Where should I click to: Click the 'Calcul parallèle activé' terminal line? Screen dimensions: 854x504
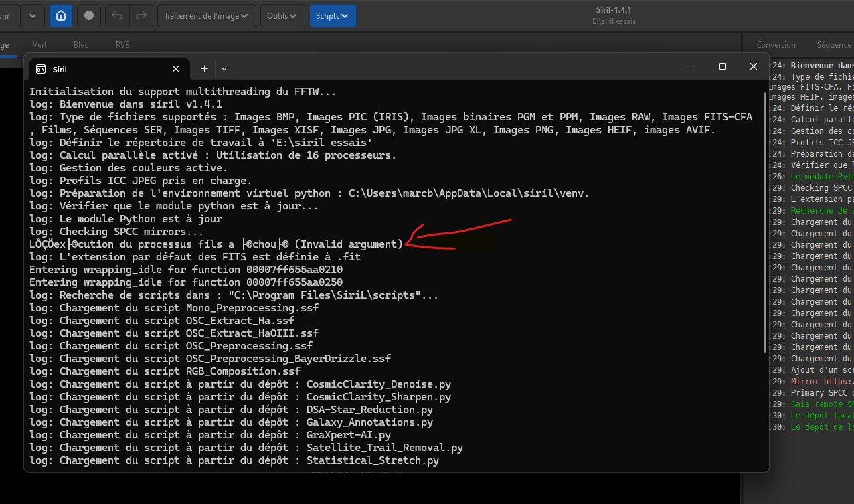(213, 155)
